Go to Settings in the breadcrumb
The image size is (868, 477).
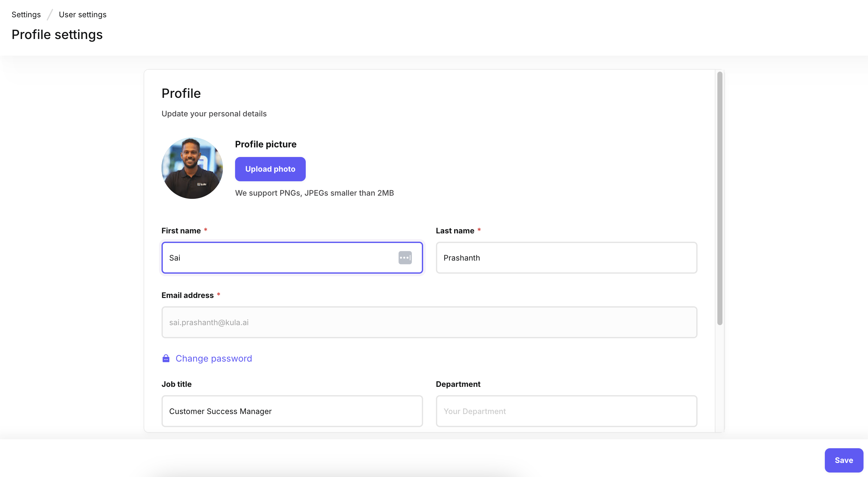pos(26,14)
